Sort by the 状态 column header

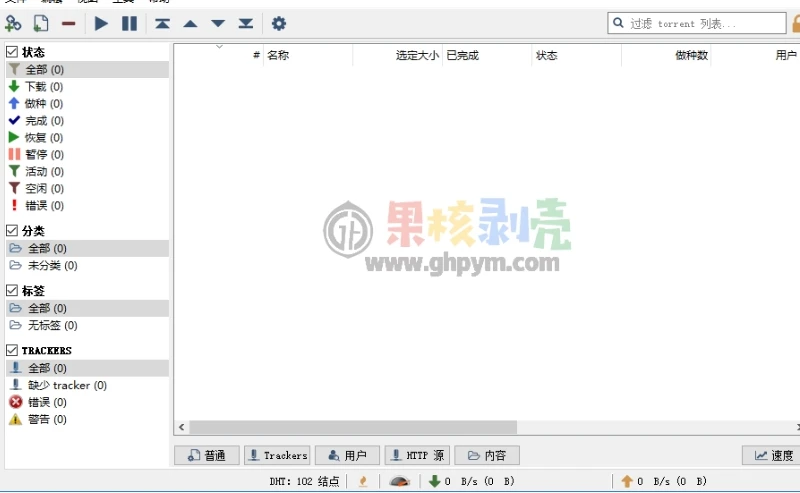pos(577,55)
